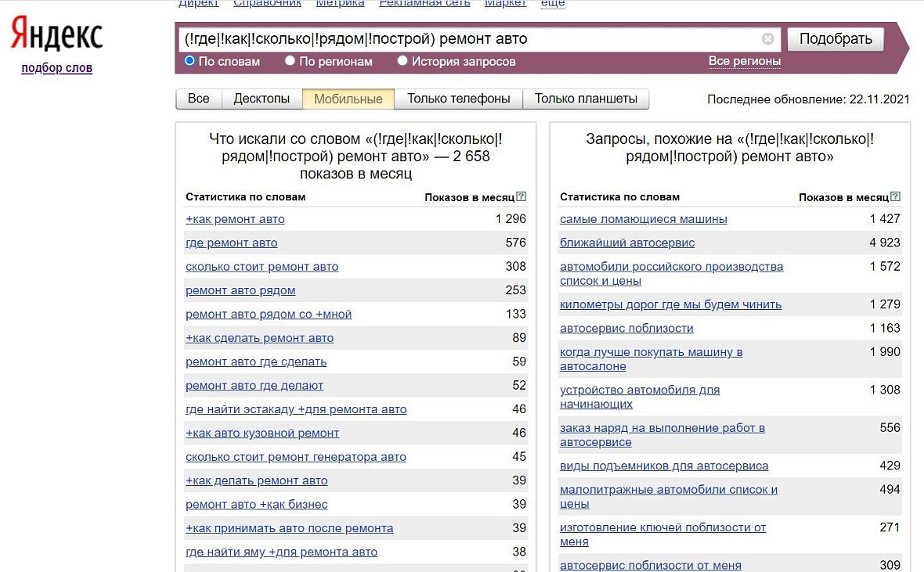Switch to the 'Десктопы' tab
The width and height of the screenshot is (924, 572).
[262, 99]
